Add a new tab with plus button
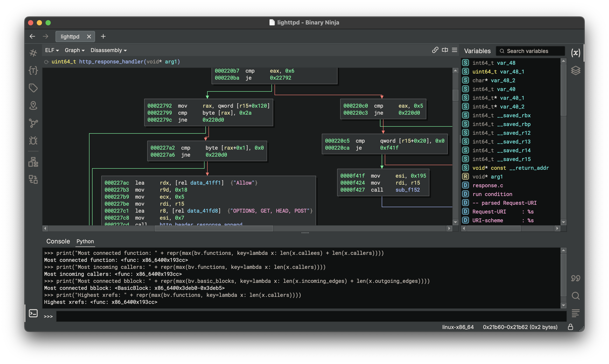609x364 pixels. tap(103, 37)
